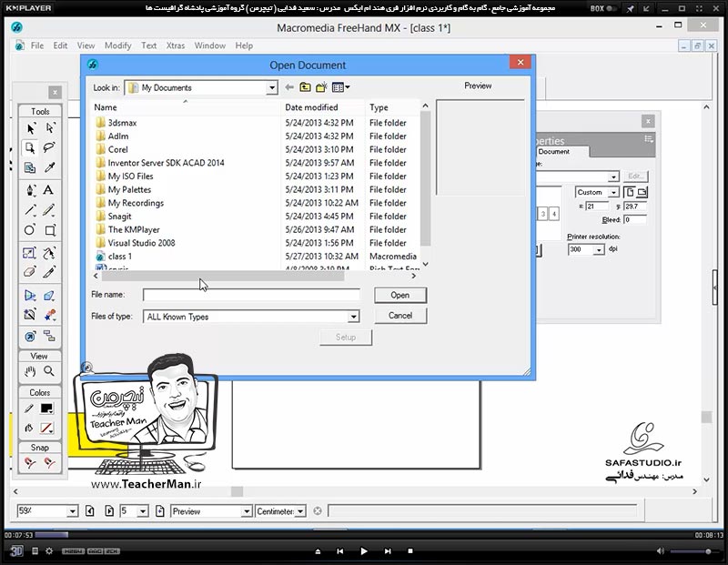Open the Printer resolution 300 dropdown
The image size is (728, 565).
coord(599,250)
